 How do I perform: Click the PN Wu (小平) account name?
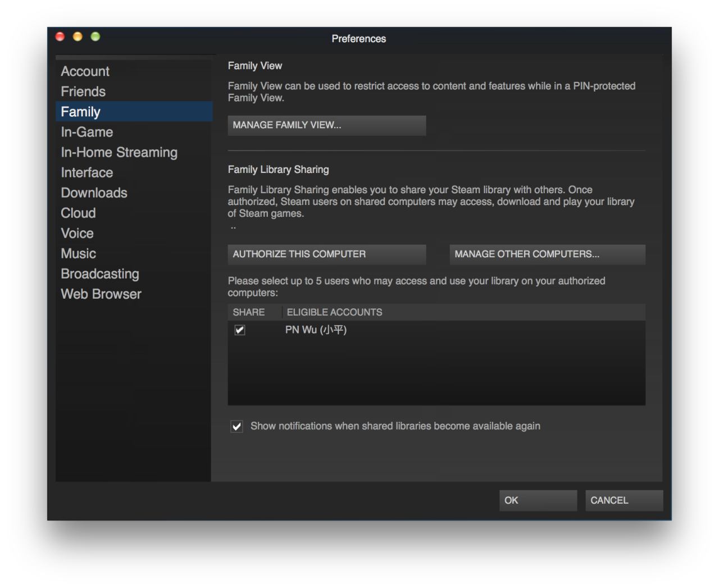tap(316, 330)
